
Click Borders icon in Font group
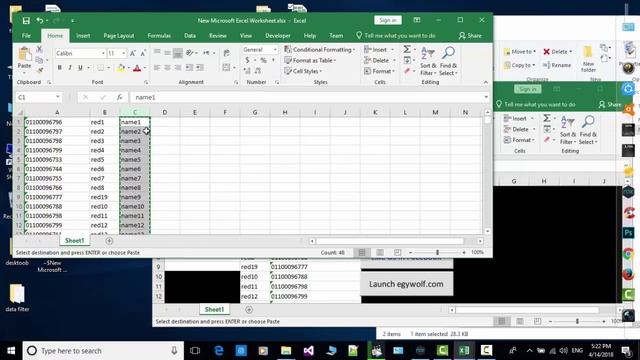[x=100, y=68]
